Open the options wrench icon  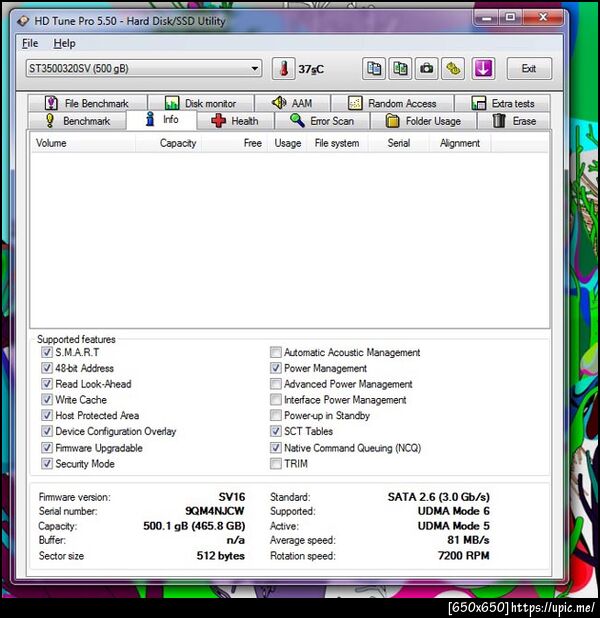tap(453, 69)
